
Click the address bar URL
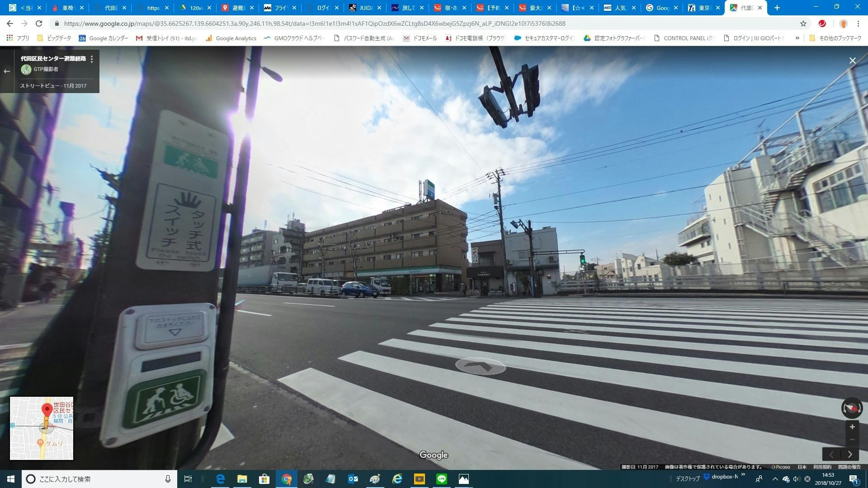[x=314, y=23]
